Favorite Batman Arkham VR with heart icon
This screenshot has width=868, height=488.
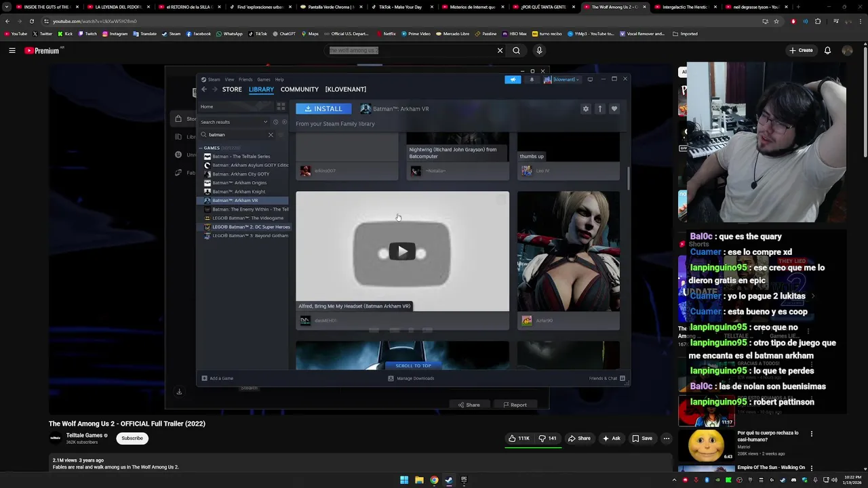coord(614,108)
